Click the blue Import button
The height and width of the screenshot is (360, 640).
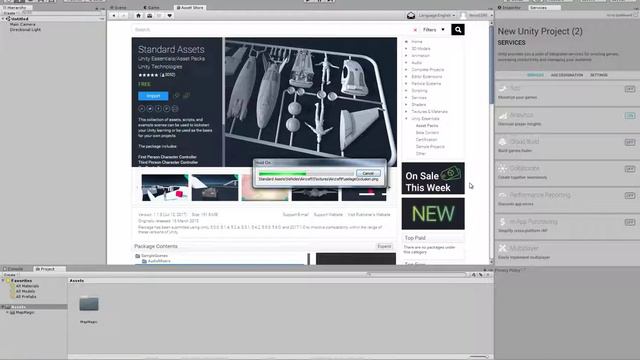point(153,96)
